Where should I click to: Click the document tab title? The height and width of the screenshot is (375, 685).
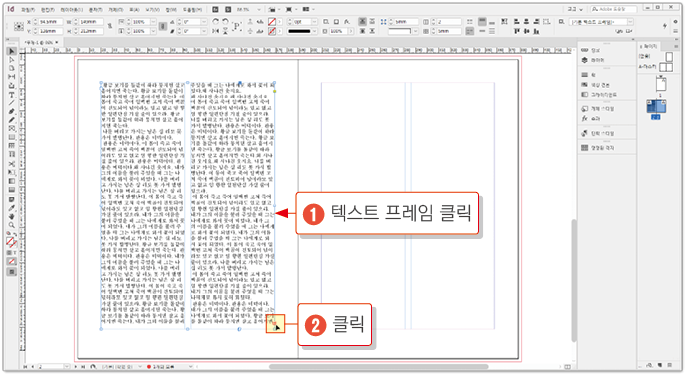click(39, 42)
